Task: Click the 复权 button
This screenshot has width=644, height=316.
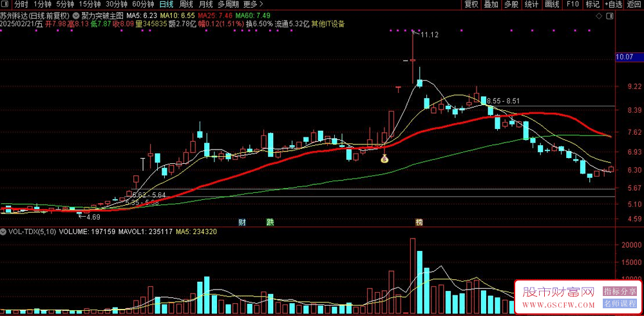Action: 471,5
